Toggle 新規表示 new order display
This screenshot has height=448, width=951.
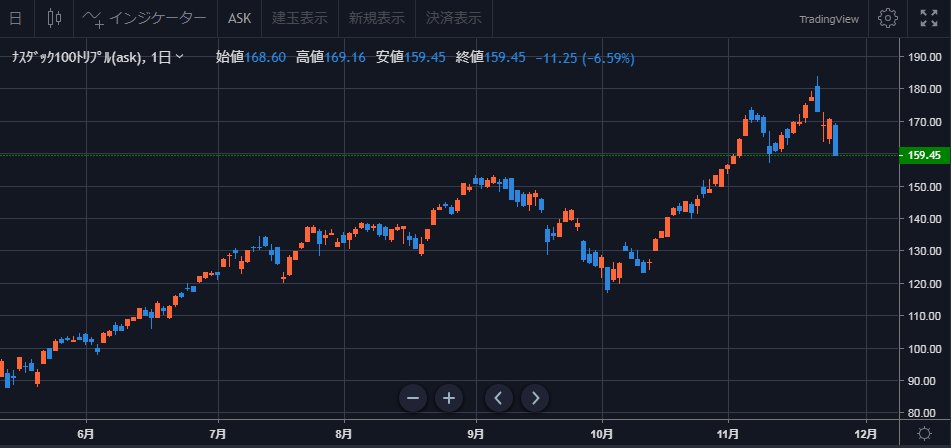pos(377,18)
